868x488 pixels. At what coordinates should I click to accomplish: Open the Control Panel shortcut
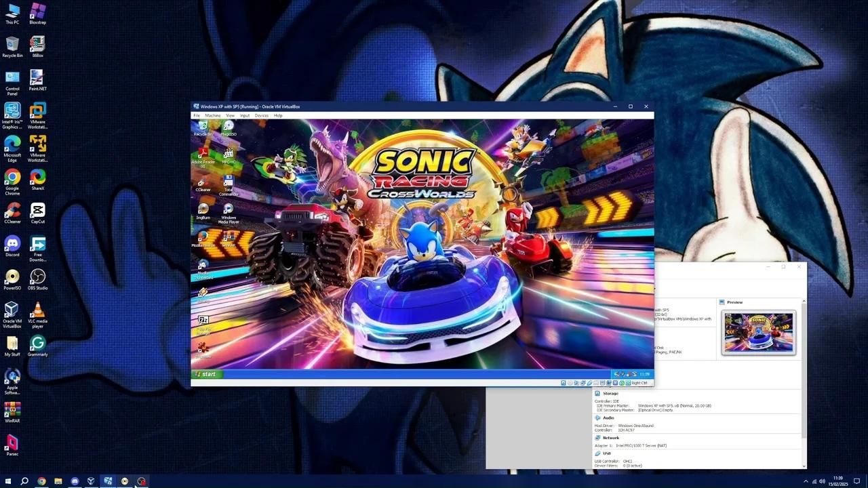12,83
